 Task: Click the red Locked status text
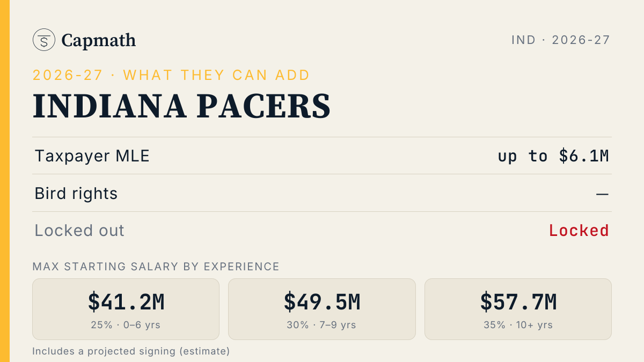pos(579,231)
